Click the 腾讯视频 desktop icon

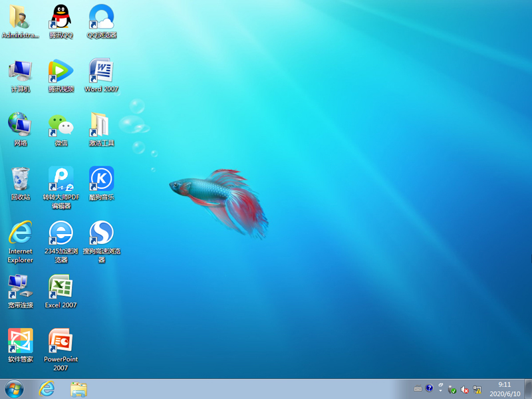click(x=61, y=71)
